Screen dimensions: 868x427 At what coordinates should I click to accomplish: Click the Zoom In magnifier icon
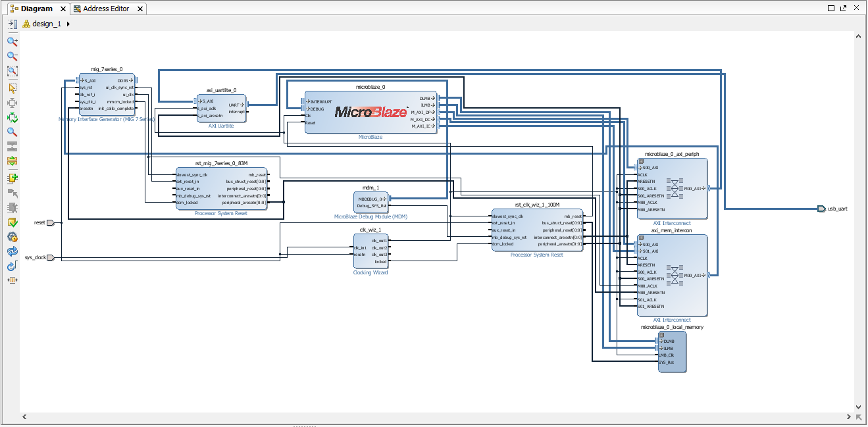(x=12, y=41)
